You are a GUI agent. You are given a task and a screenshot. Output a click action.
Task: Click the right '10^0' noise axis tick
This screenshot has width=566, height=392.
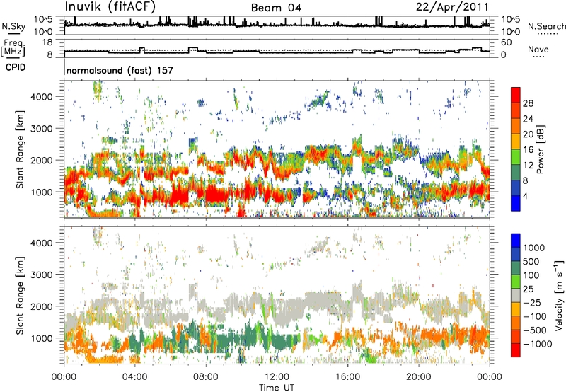[x=510, y=32]
